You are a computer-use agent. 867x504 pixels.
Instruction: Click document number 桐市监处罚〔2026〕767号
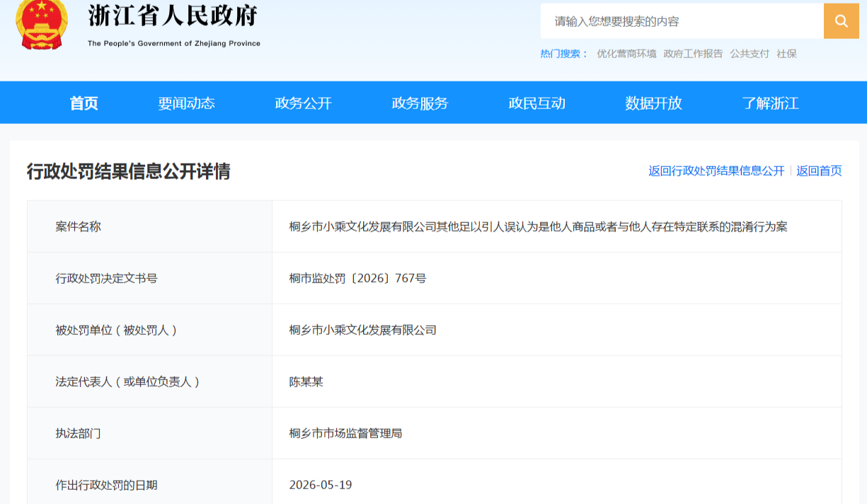pyautogui.click(x=357, y=278)
